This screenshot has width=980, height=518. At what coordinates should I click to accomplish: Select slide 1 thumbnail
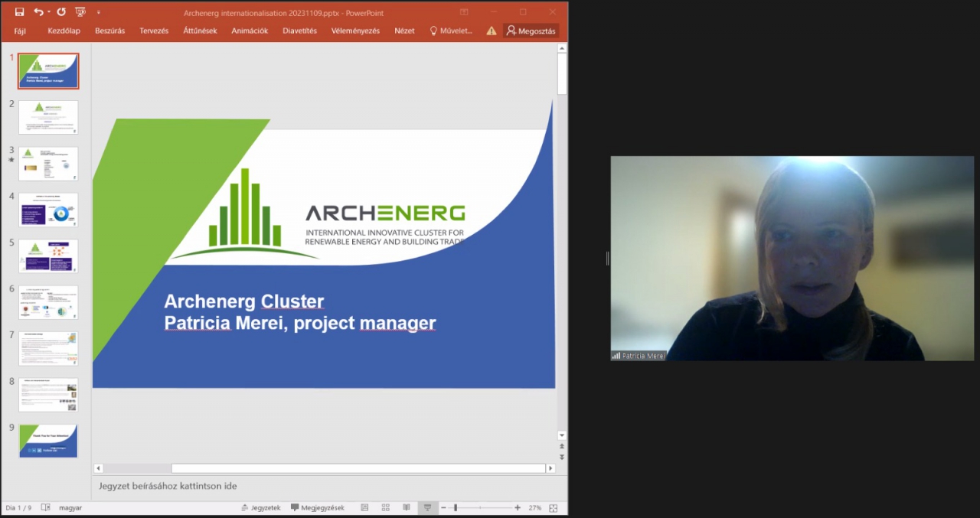point(48,71)
